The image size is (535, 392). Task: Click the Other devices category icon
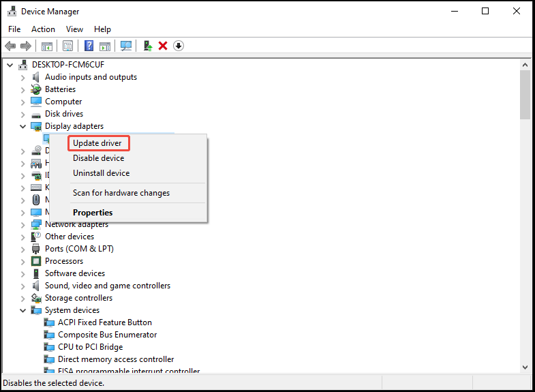[36, 237]
